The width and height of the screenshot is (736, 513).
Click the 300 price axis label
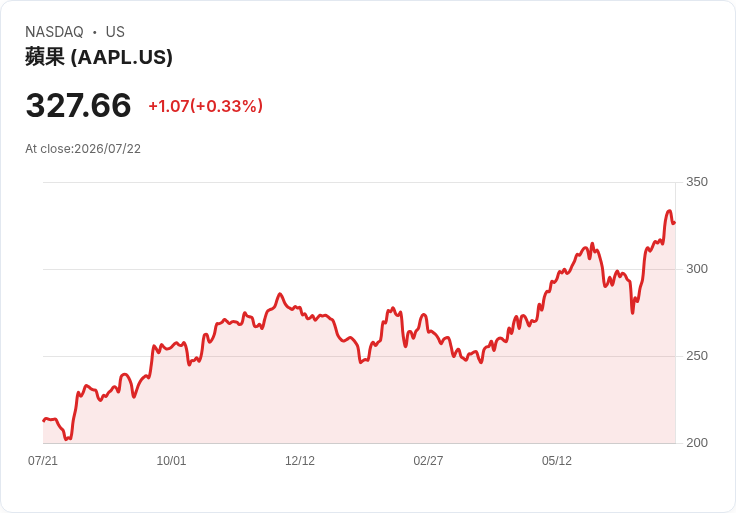coord(697,269)
